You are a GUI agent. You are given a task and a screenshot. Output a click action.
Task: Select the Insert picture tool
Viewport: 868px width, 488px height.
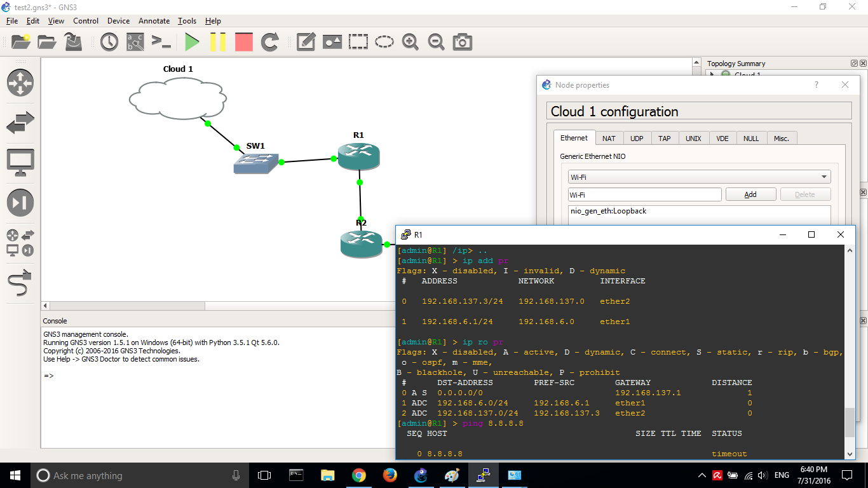tap(332, 42)
